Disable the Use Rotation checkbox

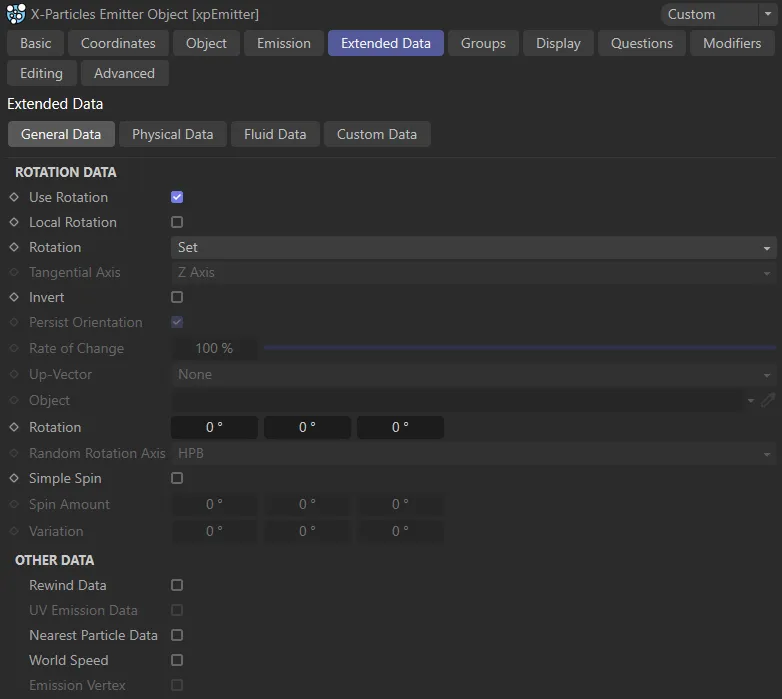(177, 197)
